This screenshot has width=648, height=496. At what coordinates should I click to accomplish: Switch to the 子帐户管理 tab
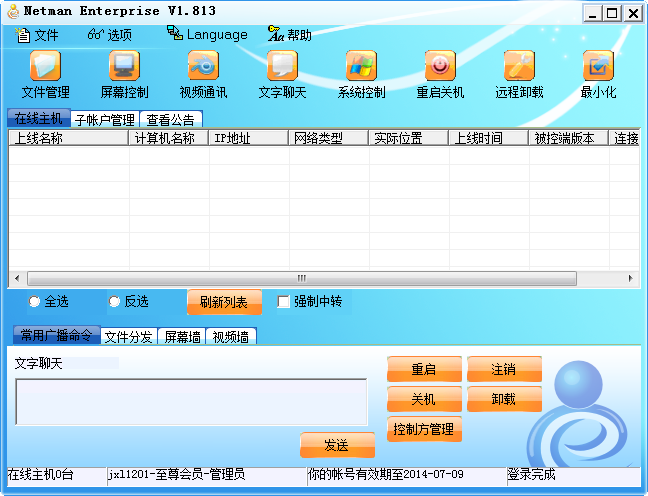105,119
